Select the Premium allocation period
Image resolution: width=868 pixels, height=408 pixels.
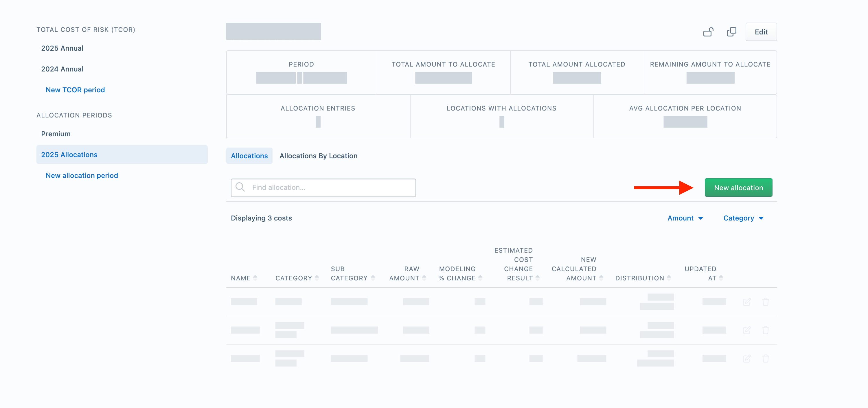pos(56,134)
